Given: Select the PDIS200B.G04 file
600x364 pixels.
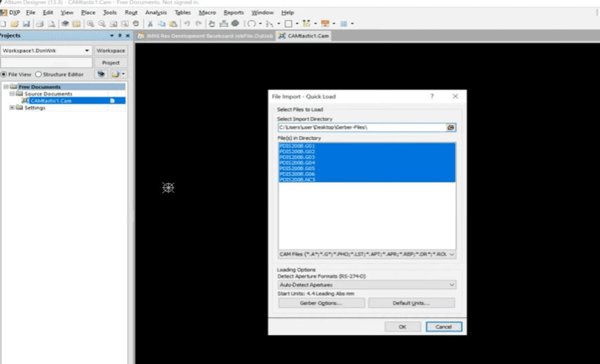Looking at the screenshot, I should pyautogui.click(x=298, y=163).
